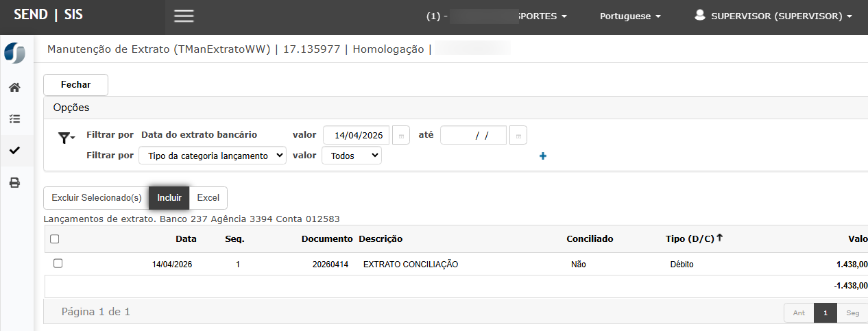Click the Fechar button

75,84
